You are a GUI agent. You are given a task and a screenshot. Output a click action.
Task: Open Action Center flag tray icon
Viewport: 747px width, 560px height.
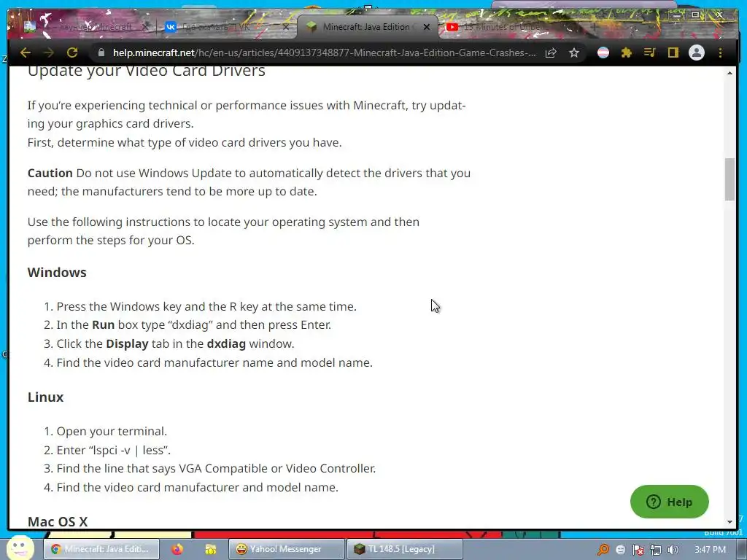click(x=638, y=550)
